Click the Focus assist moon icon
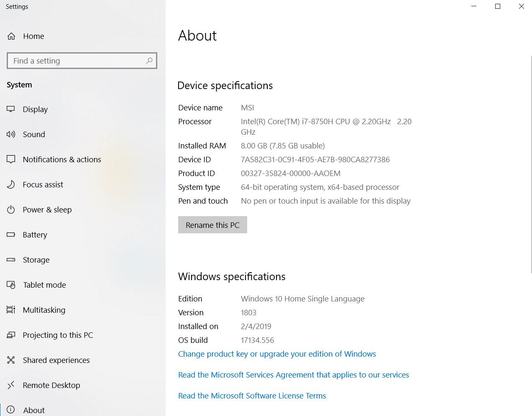 point(11,184)
